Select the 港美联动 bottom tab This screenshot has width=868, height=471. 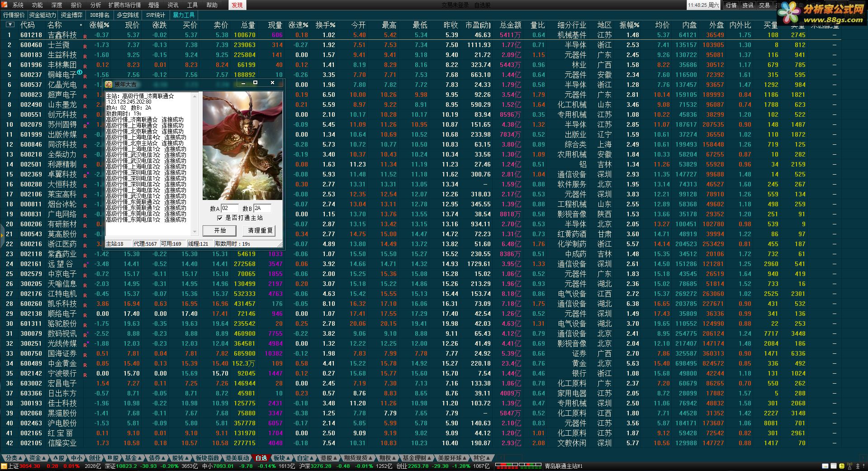tap(237, 458)
